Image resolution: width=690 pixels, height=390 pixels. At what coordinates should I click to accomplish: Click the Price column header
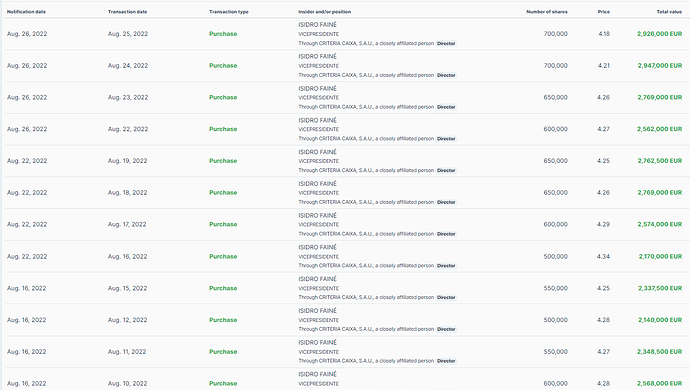604,12
